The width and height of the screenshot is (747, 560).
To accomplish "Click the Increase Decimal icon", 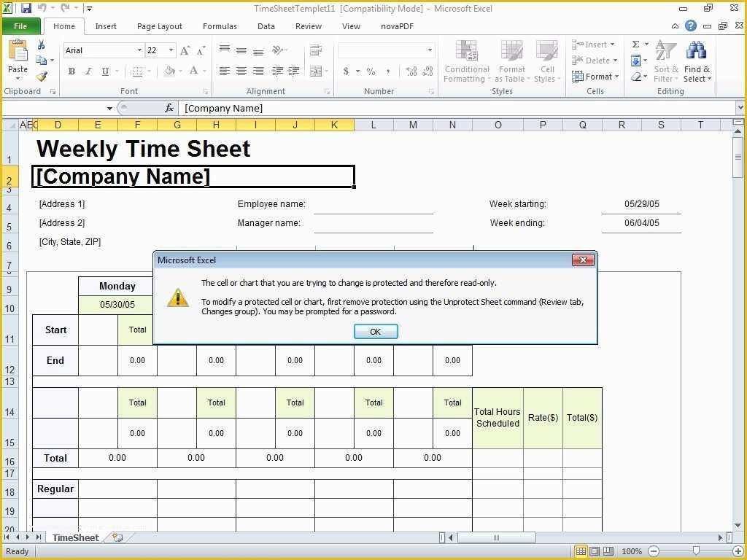I will click(x=411, y=71).
